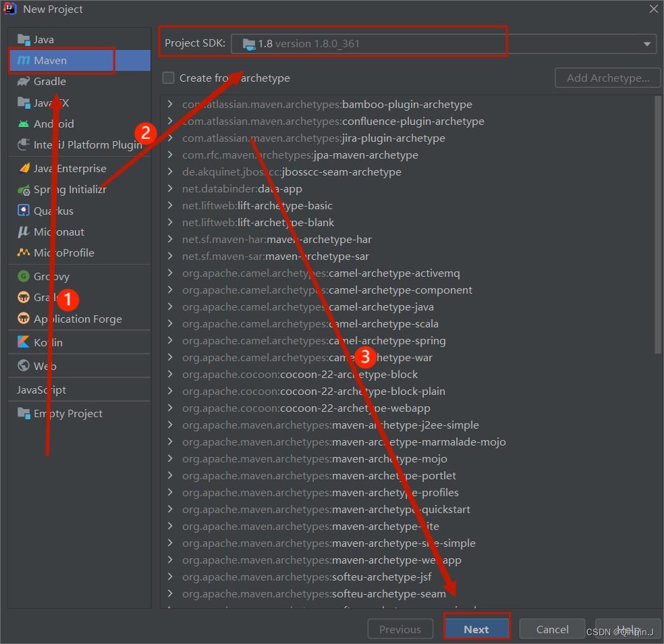This screenshot has width=664, height=644.
Task: Click the IntelliJ logo in title bar
Action: (x=9, y=9)
